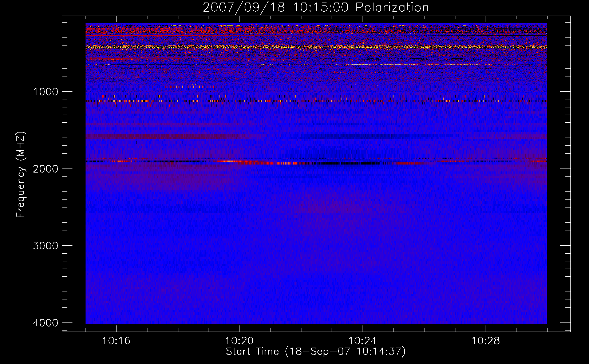This screenshot has width=589, height=364.
Task: Click the 'Start Time (18-Sep-07 10:14:37)' label
Action: click(316, 352)
